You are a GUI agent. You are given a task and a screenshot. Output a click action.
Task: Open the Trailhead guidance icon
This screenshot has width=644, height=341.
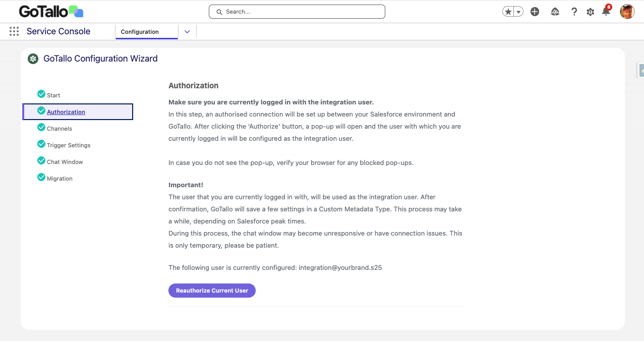pyautogui.click(x=555, y=12)
